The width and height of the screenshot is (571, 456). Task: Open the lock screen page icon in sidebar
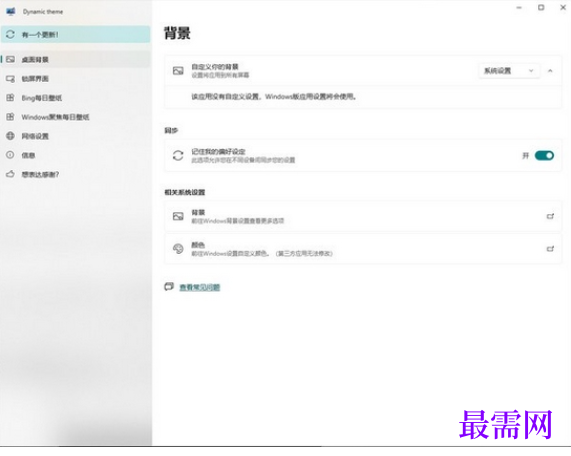point(10,79)
